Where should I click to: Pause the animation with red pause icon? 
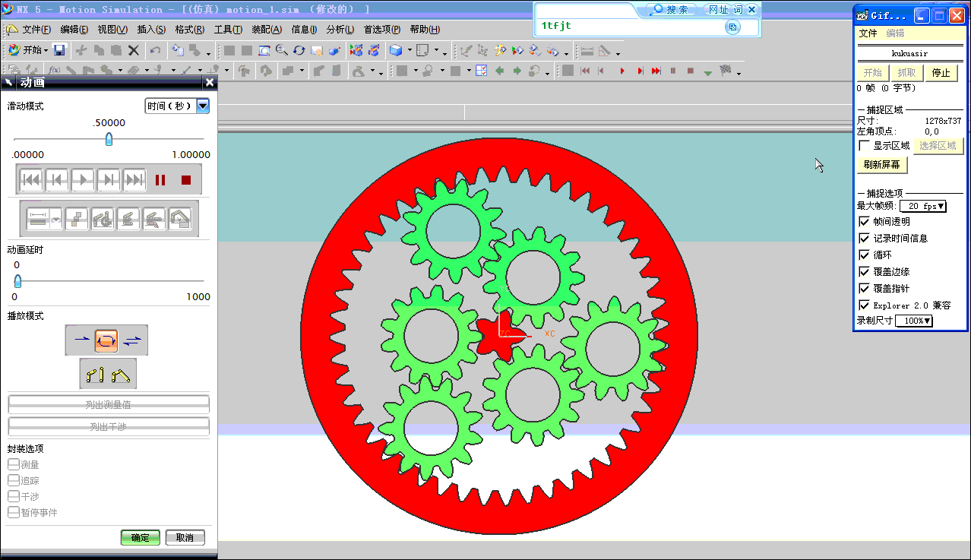[160, 180]
